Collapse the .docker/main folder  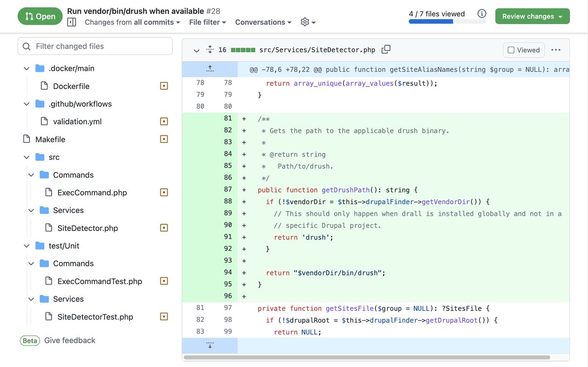click(x=27, y=68)
